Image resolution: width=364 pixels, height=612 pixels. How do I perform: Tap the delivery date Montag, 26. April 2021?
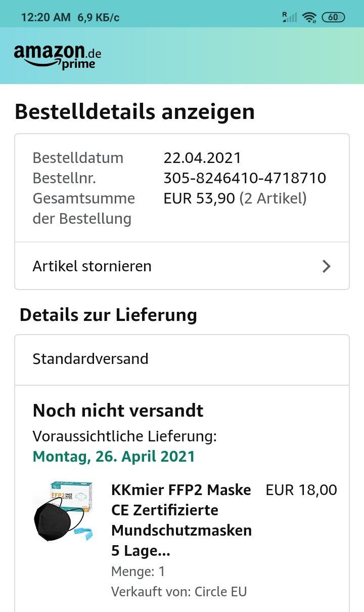[x=114, y=456]
